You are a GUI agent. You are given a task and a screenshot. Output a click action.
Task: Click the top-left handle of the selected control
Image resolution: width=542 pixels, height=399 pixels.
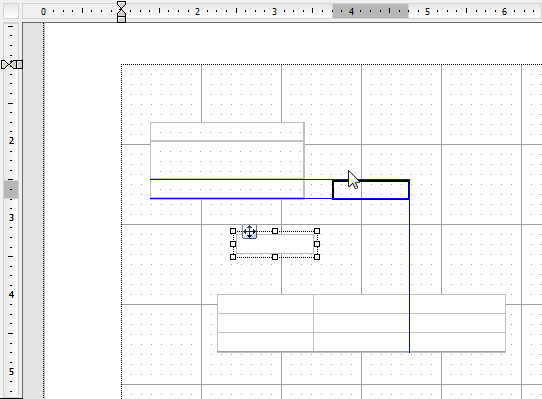(233, 231)
